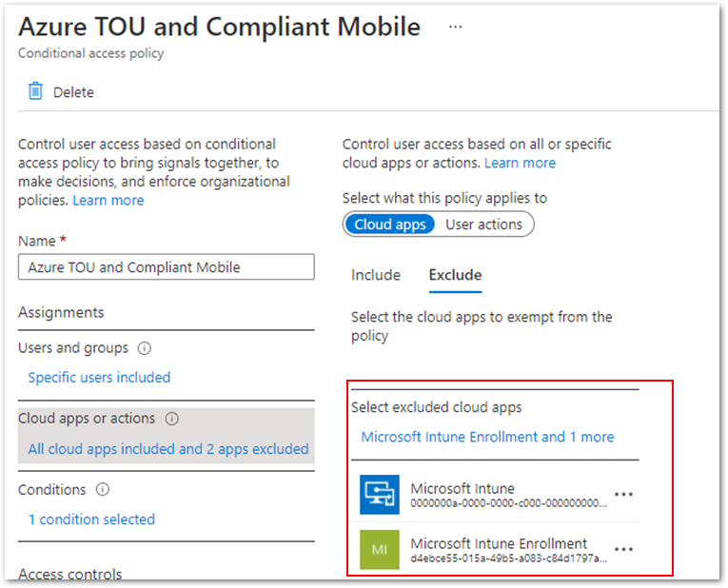The height and width of the screenshot is (588, 728).
Task: Click the Conditions info icon
Action: pos(102,489)
